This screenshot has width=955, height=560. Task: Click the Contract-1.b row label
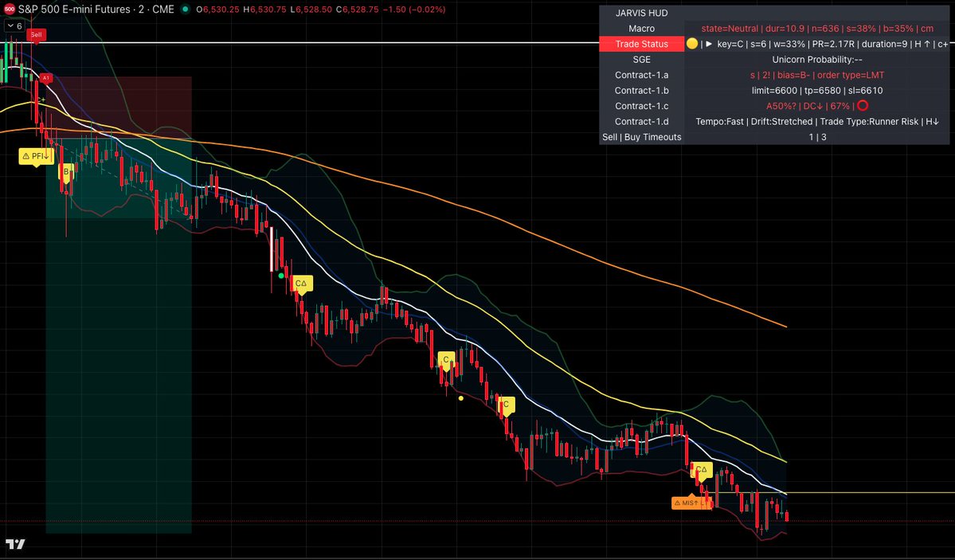point(641,91)
